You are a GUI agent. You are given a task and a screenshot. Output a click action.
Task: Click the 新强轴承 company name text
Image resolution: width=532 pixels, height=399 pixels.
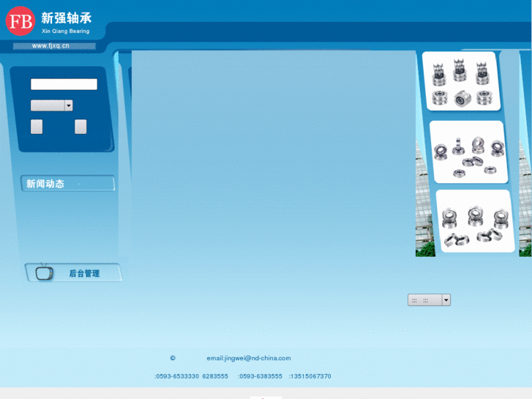67,18
